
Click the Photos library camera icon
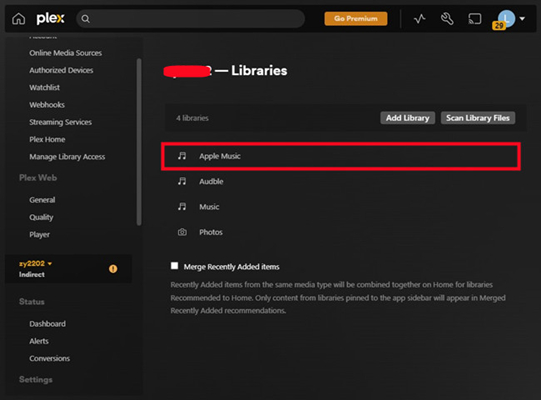pos(182,232)
